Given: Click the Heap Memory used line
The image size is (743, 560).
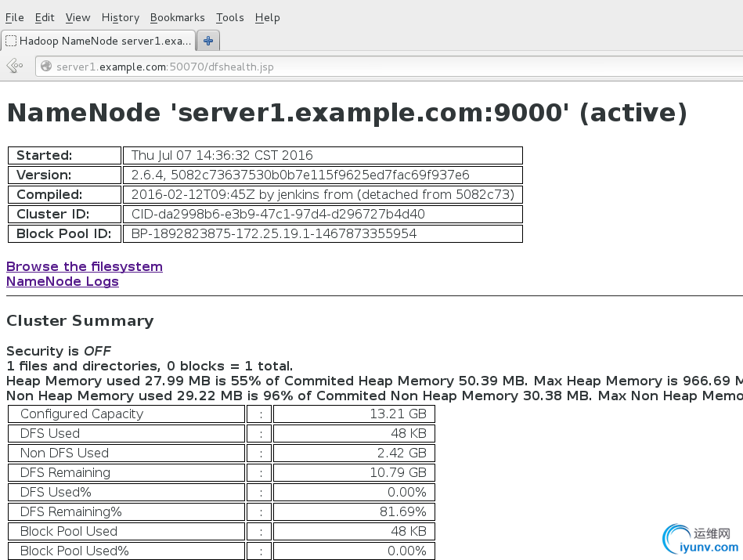Looking at the screenshot, I should pyautogui.click(x=374, y=381).
